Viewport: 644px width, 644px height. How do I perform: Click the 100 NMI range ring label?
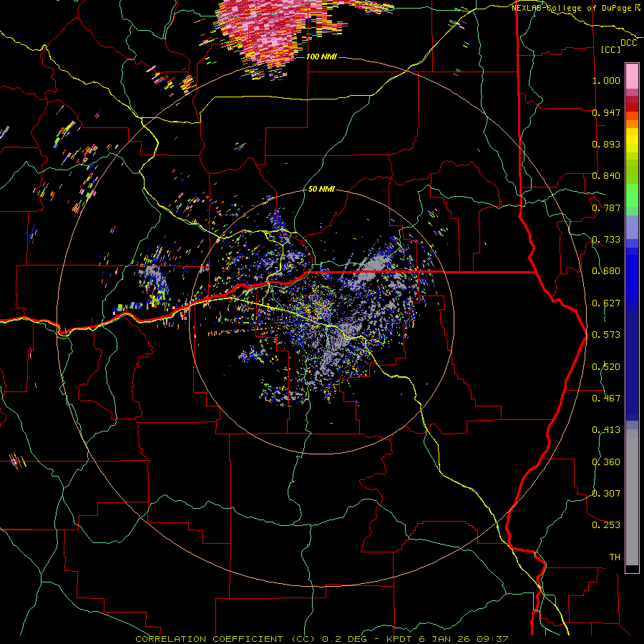click(321, 57)
